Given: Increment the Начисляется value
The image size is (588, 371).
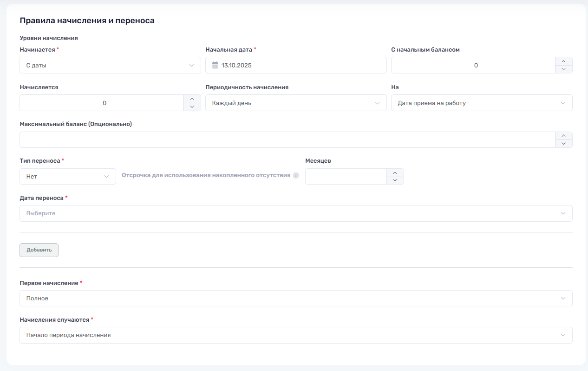Looking at the screenshot, I should tap(192, 99).
